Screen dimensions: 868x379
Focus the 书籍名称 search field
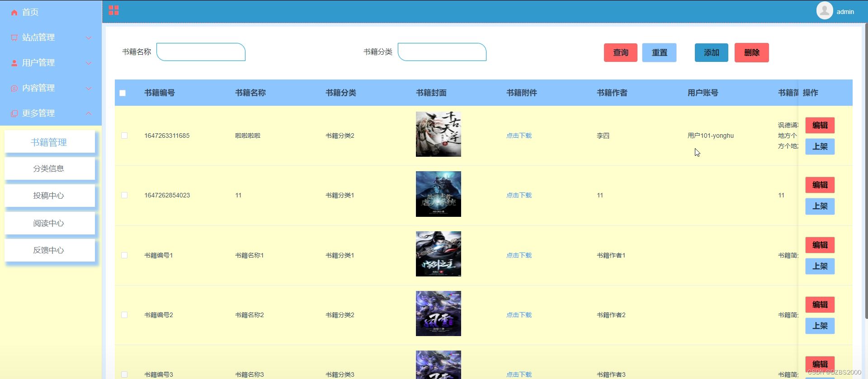(x=201, y=52)
